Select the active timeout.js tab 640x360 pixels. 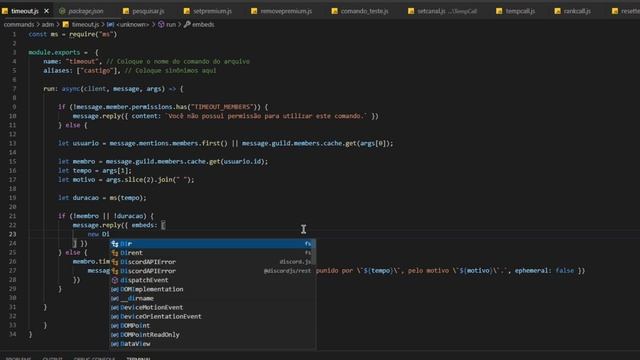(x=24, y=11)
